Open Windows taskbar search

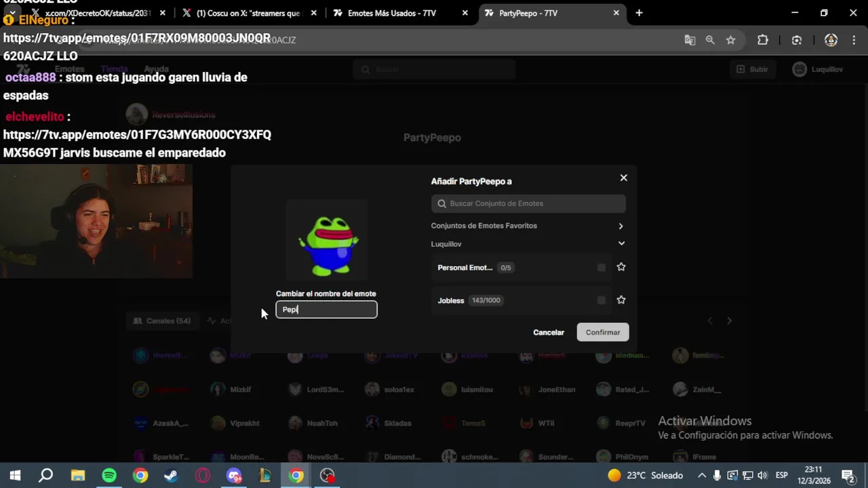45,475
